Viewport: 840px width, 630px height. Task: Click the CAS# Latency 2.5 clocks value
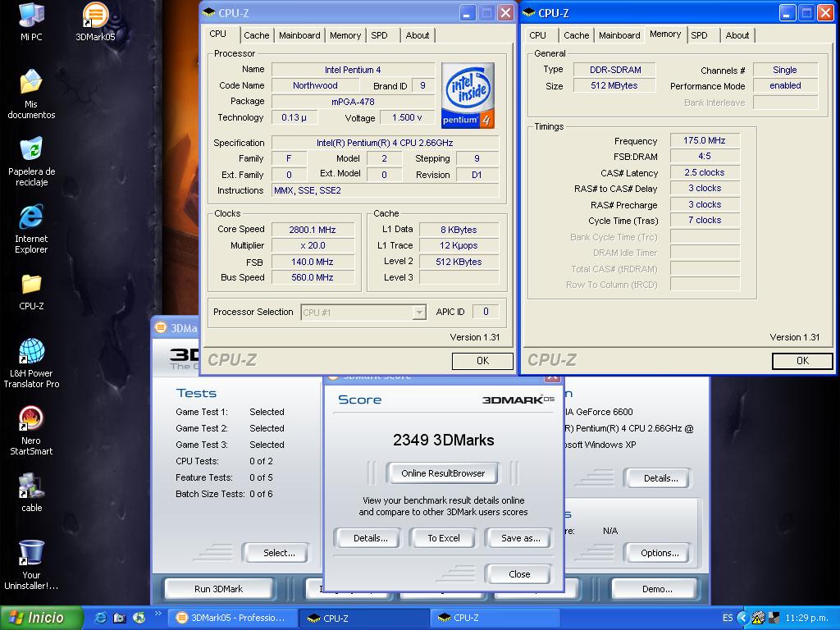point(704,172)
